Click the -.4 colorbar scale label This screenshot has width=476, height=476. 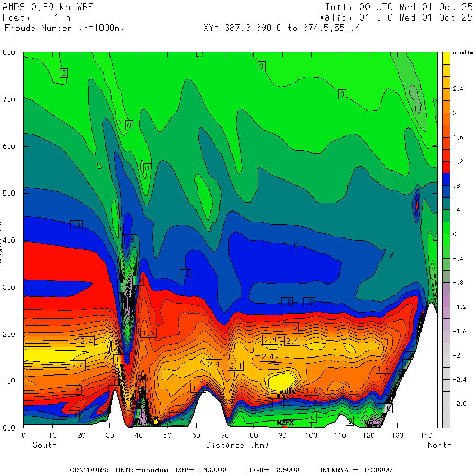point(458,259)
